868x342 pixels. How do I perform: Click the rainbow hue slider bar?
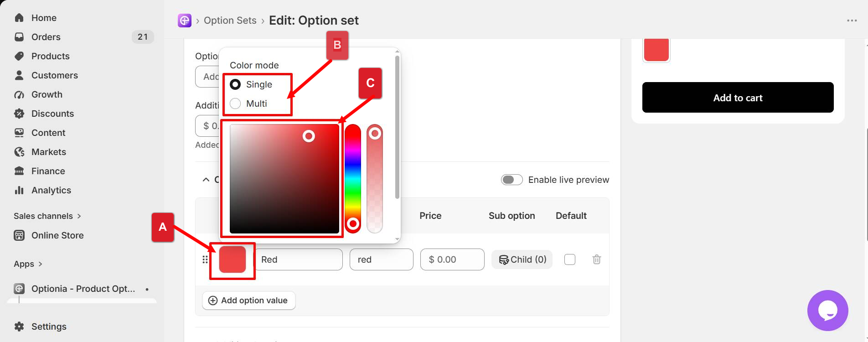click(x=353, y=178)
